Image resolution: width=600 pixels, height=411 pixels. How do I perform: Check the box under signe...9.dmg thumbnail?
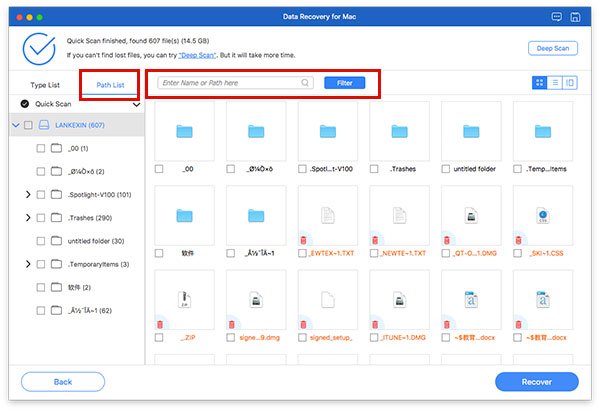click(230, 337)
